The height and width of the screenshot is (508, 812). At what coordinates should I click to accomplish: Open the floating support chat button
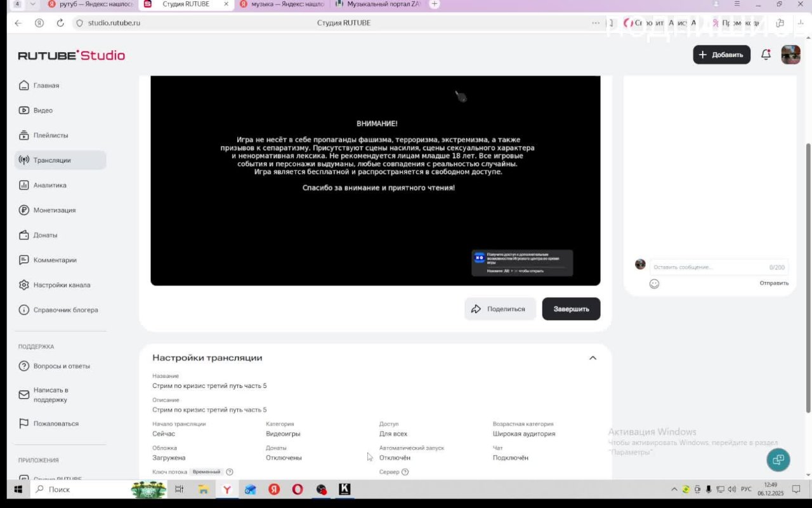pyautogui.click(x=778, y=460)
